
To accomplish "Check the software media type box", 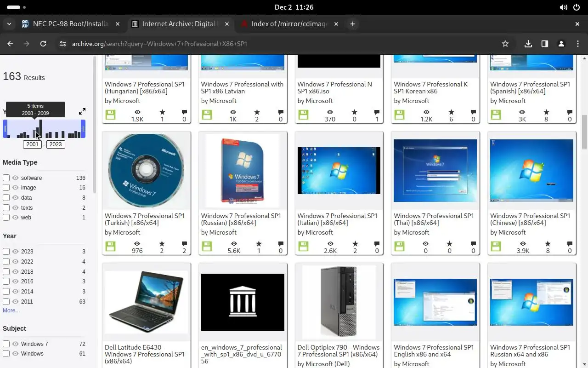I will click(x=6, y=178).
